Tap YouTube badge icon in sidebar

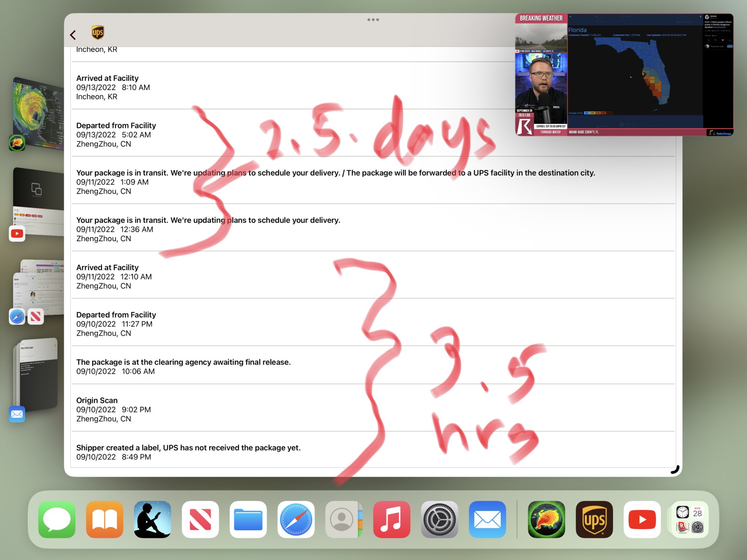(x=17, y=234)
